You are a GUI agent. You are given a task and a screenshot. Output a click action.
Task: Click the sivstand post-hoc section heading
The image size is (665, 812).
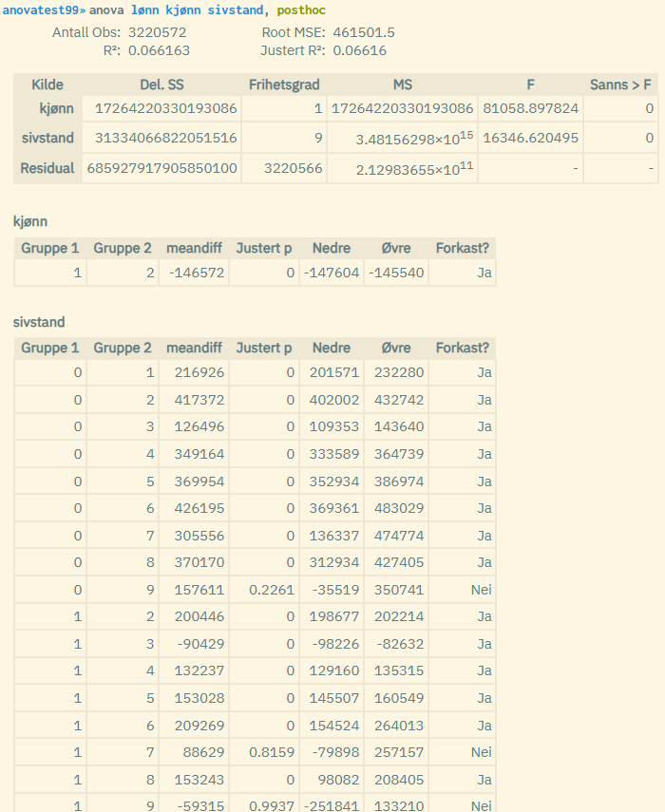(x=39, y=322)
